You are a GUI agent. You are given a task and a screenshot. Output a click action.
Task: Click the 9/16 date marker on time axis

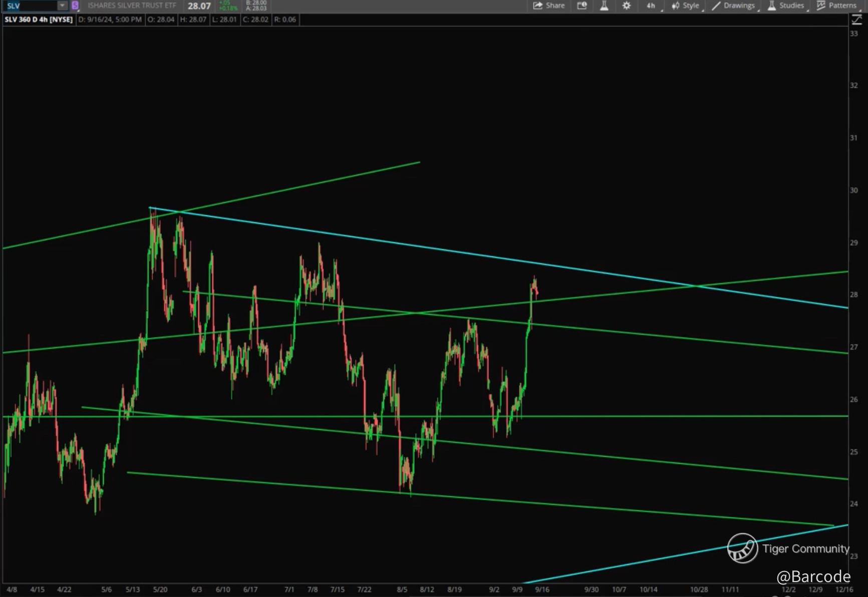pos(541,589)
